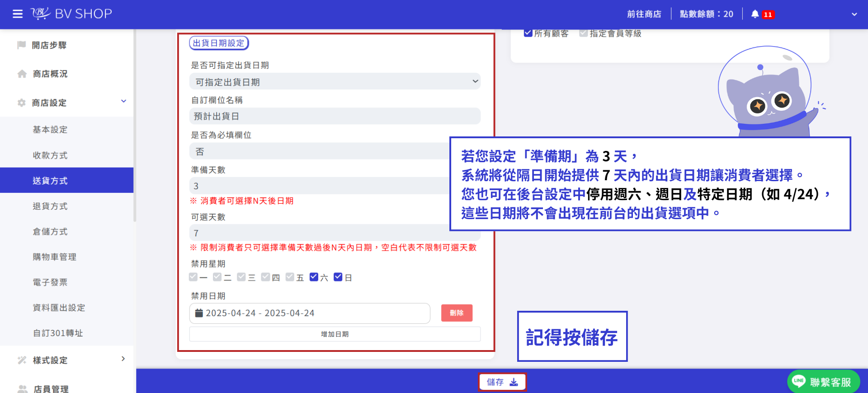
Task: Collapse the 商店設定 sidebar section
Action: point(123,101)
